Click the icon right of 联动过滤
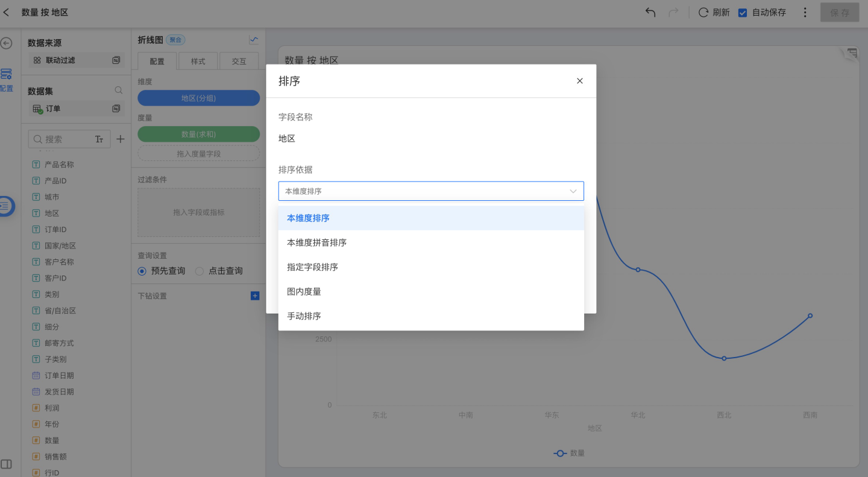 116,60
